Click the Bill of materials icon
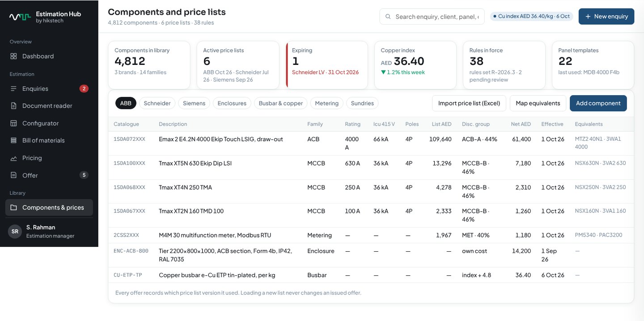This screenshot has height=321, width=644. 13,140
